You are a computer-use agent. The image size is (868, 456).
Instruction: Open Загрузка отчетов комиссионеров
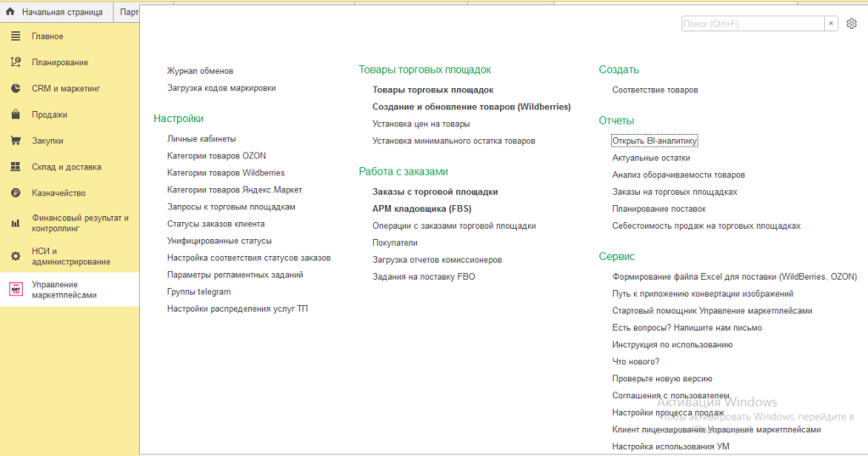(437, 259)
